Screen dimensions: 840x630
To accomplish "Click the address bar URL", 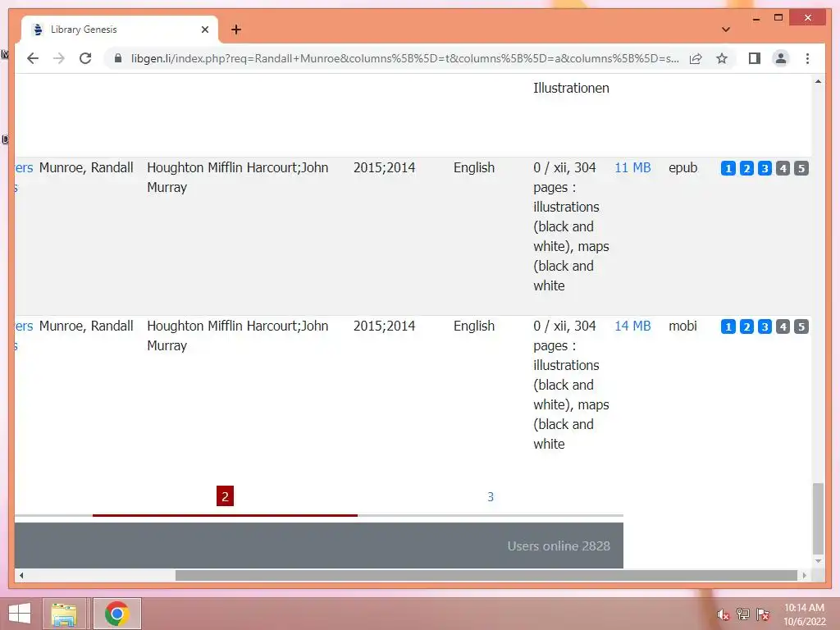I will pyautogui.click(x=404, y=58).
